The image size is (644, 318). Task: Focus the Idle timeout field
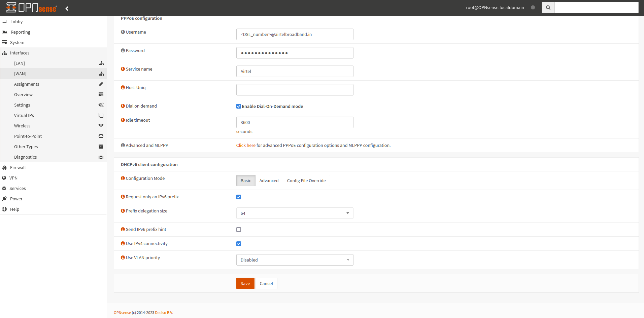pos(295,122)
